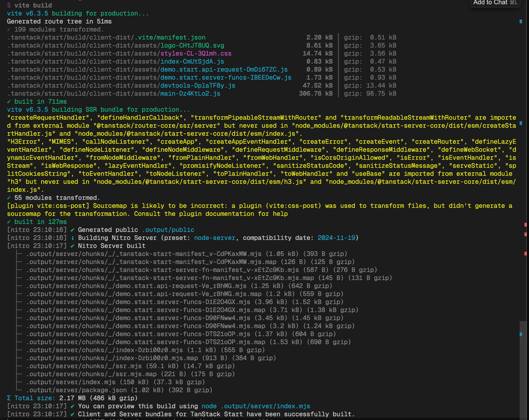Click demo.start.api-request-Ve_rBhMG.mjs.map row
The height and width of the screenshot is (420, 529).
185,294
